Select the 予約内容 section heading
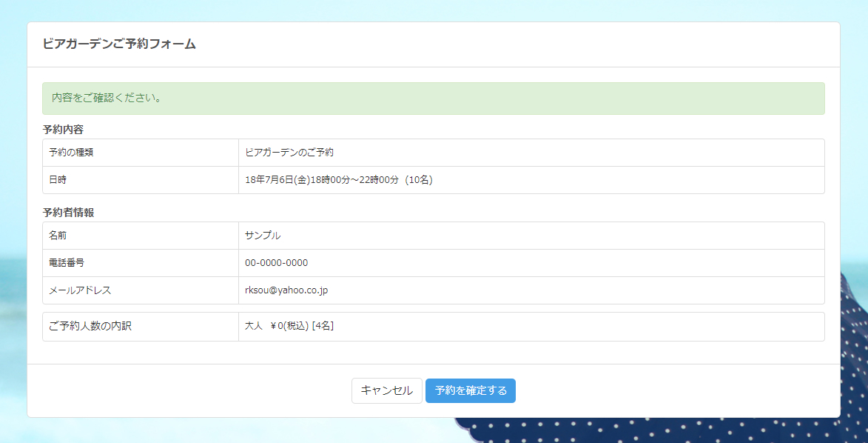 click(63, 130)
